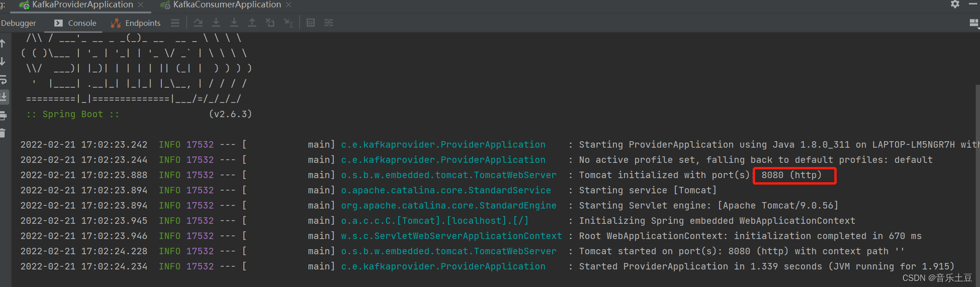Image resolution: width=980 pixels, height=287 pixels.
Task: Click 'Starting Servlet engine: [Apache Tomcat/9.0.56]' message
Action: pos(708,205)
